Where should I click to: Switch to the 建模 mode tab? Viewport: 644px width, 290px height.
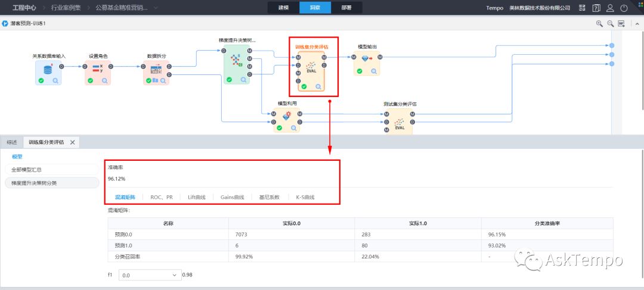(283, 8)
